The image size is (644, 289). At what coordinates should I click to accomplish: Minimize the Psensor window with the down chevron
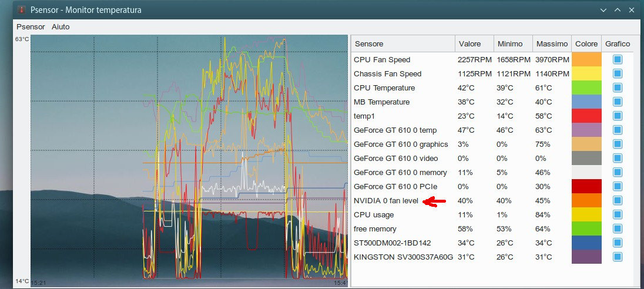click(x=603, y=10)
